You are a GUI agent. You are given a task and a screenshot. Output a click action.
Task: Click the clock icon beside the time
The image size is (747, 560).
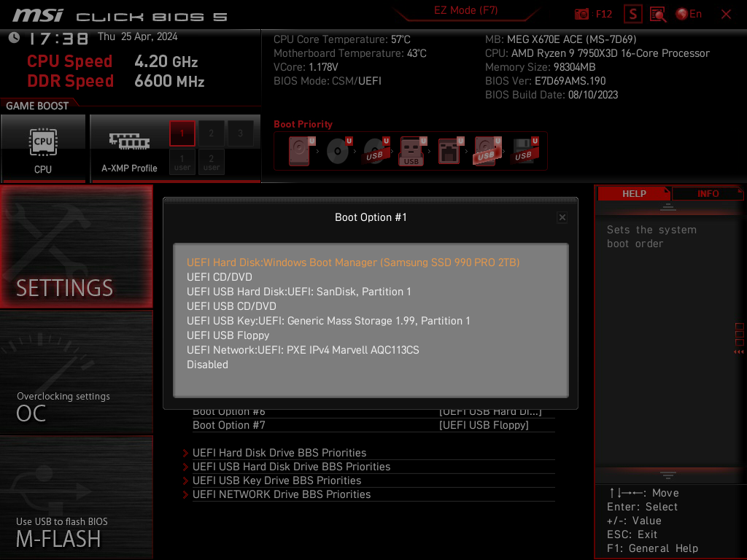point(14,38)
